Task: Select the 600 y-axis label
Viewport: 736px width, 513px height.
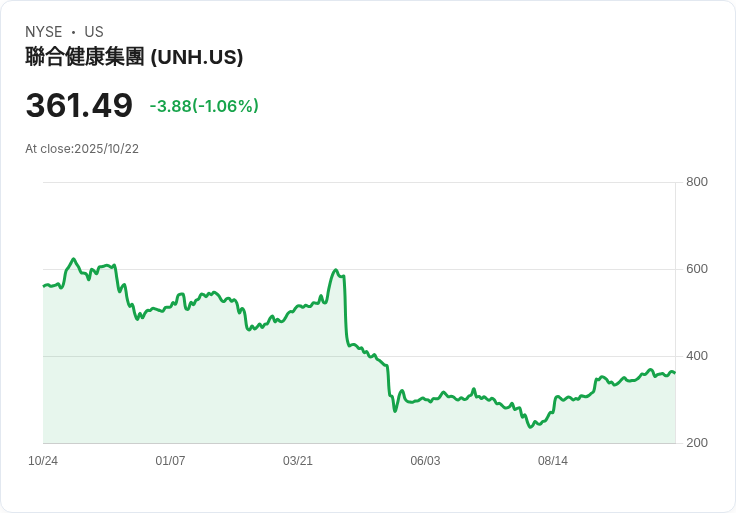Action: [x=696, y=269]
